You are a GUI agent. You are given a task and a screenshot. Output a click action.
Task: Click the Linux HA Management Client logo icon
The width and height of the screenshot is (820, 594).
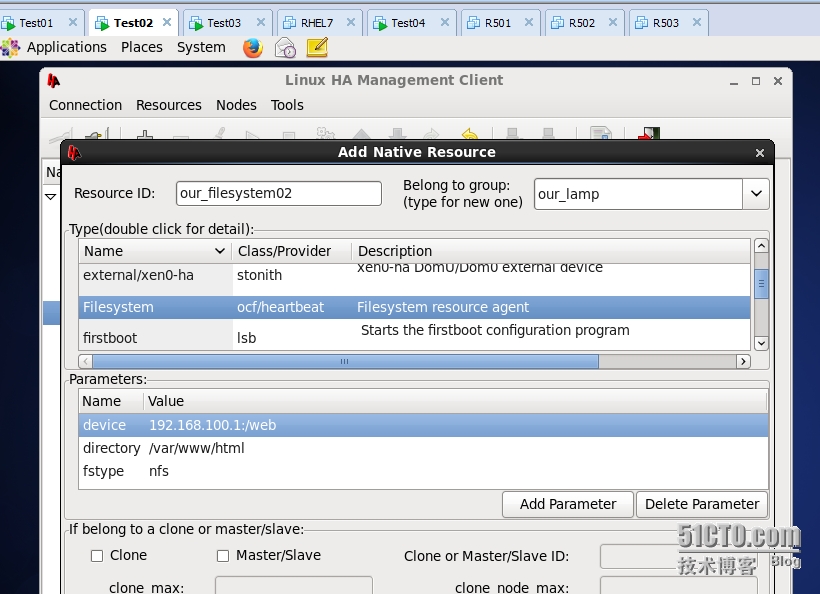53,81
